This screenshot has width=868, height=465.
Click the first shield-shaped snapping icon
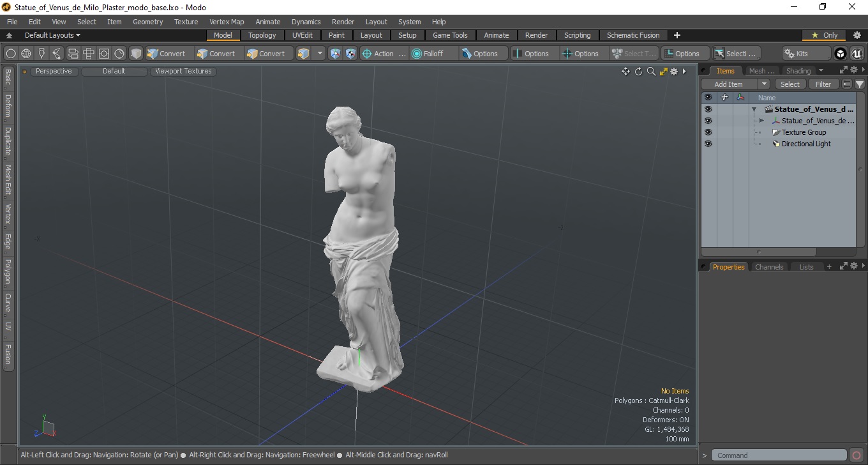(336, 54)
